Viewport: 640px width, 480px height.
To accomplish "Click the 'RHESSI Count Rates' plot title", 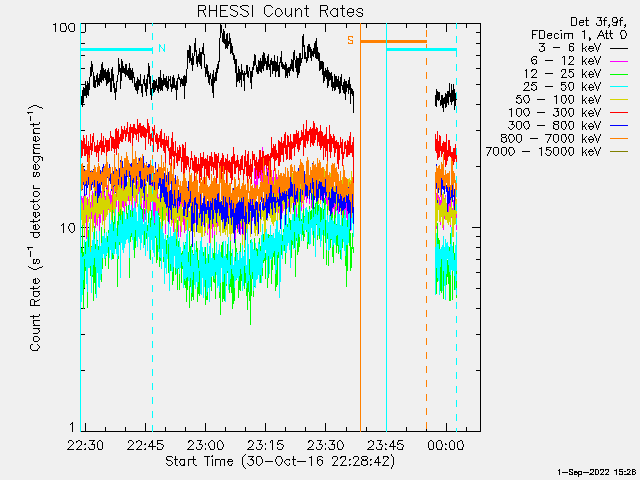I will 280,11.
